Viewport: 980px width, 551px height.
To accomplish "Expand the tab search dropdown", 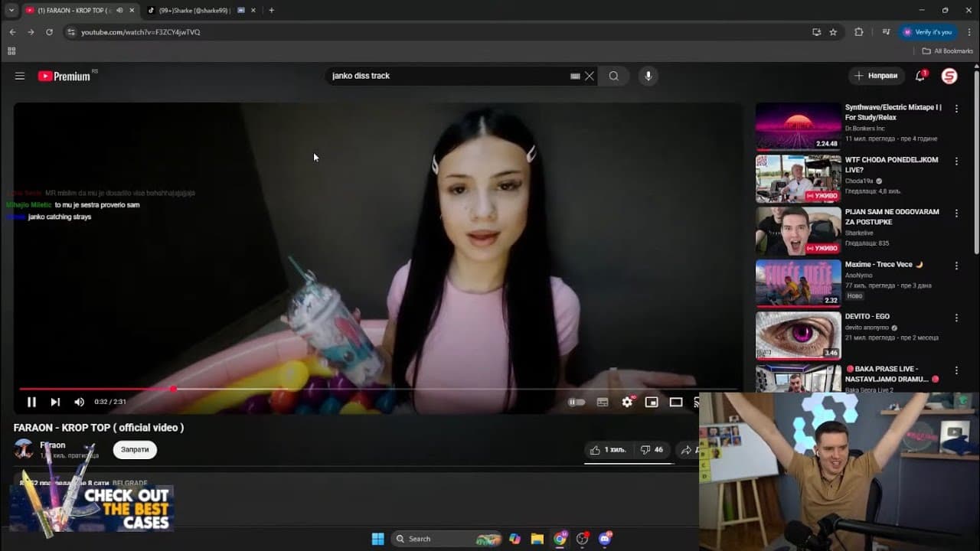I will click(x=11, y=11).
